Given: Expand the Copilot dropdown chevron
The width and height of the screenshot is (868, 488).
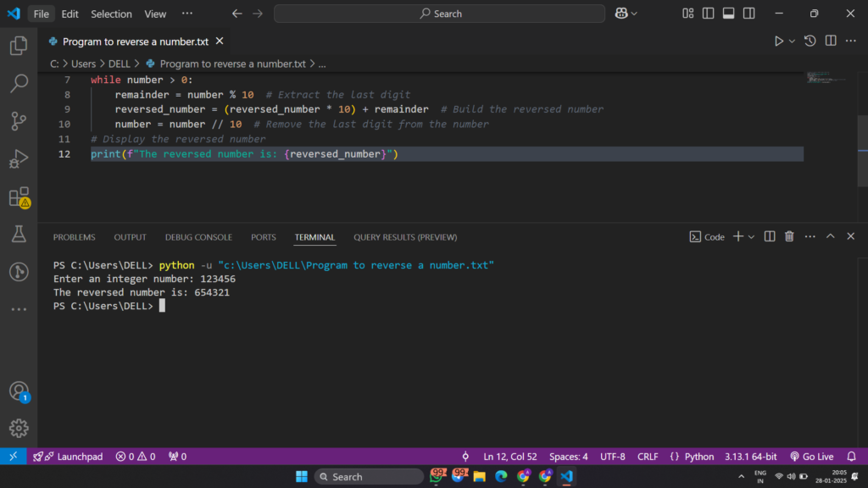Looking at the screenshot, I should coord(634,14).
